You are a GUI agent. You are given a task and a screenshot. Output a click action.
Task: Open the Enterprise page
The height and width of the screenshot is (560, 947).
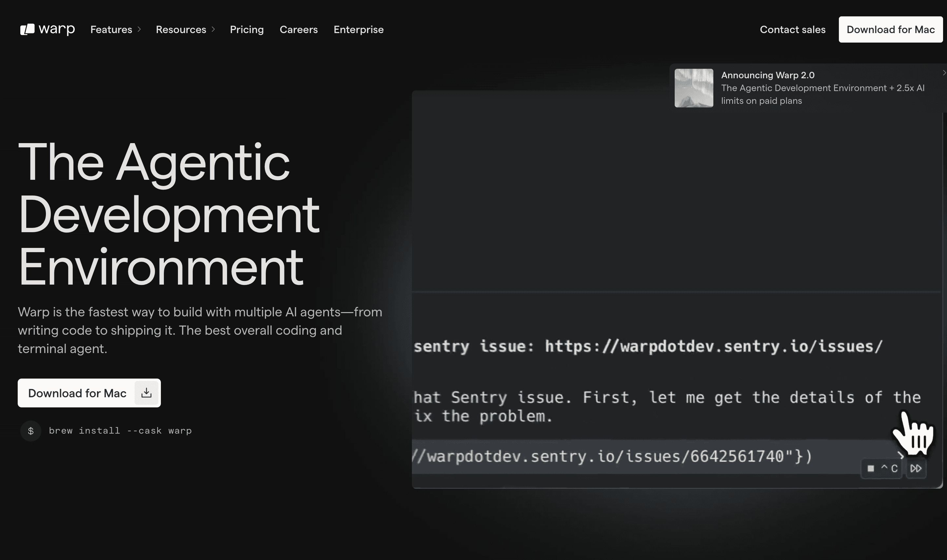coord(359,29)
